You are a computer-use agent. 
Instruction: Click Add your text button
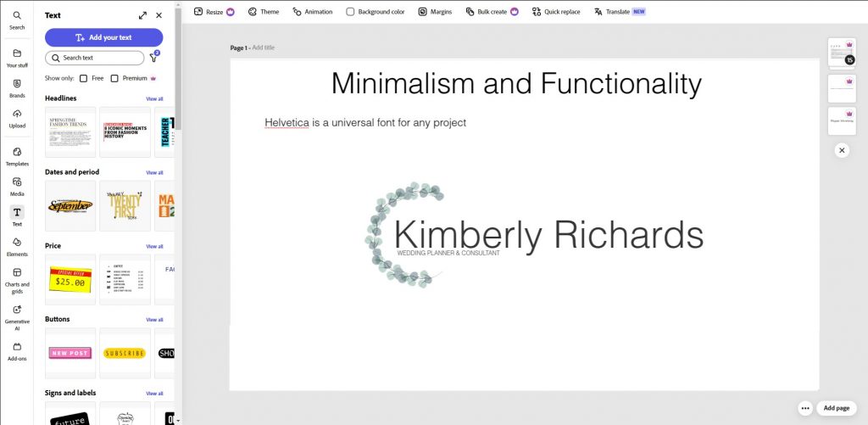click(104, 37)
